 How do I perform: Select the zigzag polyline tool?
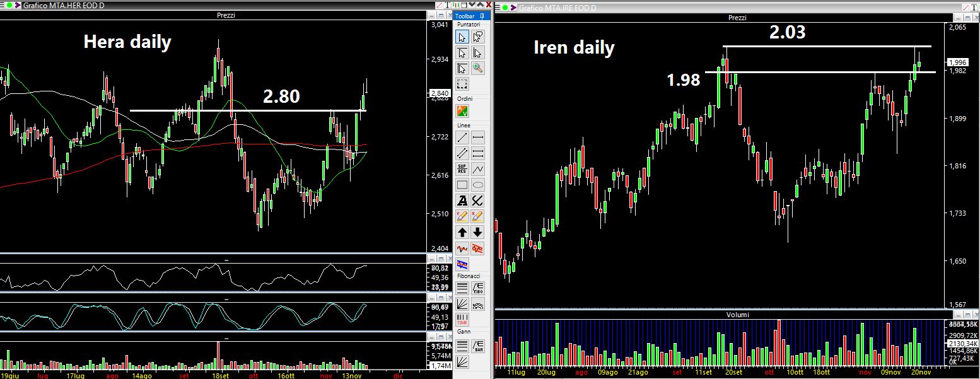[x=477, y=169]
